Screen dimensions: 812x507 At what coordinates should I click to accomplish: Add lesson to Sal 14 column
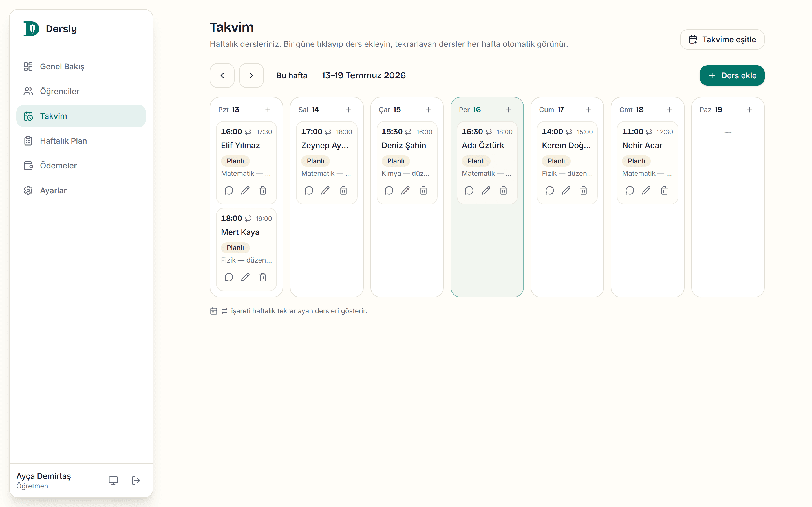tap(348, 110)
